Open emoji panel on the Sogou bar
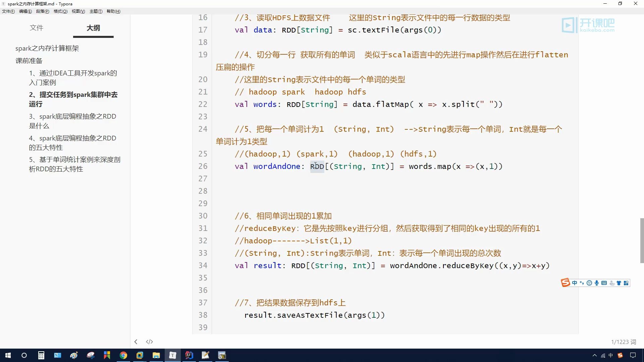The height and width of the screenshot is (362, 644). pos(589,283)
